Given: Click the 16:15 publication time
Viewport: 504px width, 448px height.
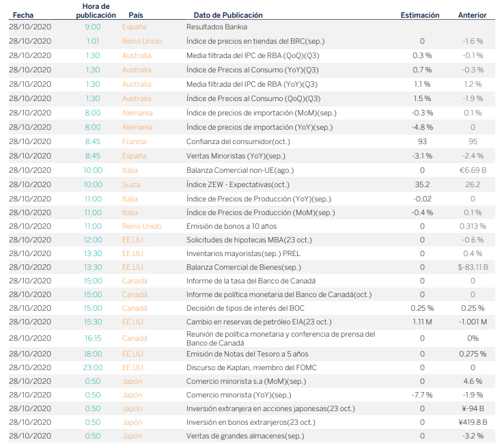Looking at the screenshot, I should click(x=93, y=338).
